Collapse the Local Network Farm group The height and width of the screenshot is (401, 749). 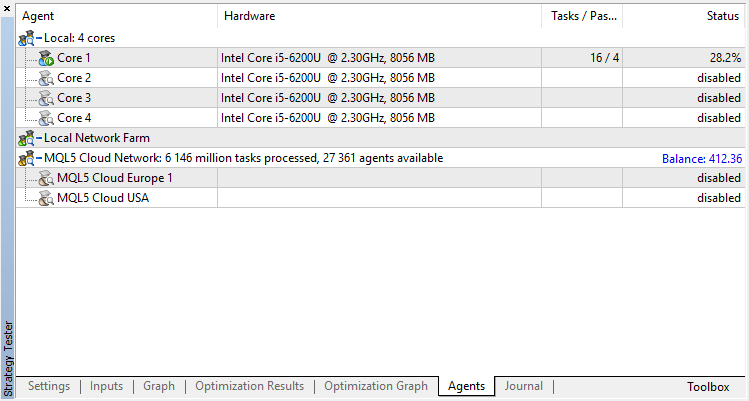click(39, 138)
